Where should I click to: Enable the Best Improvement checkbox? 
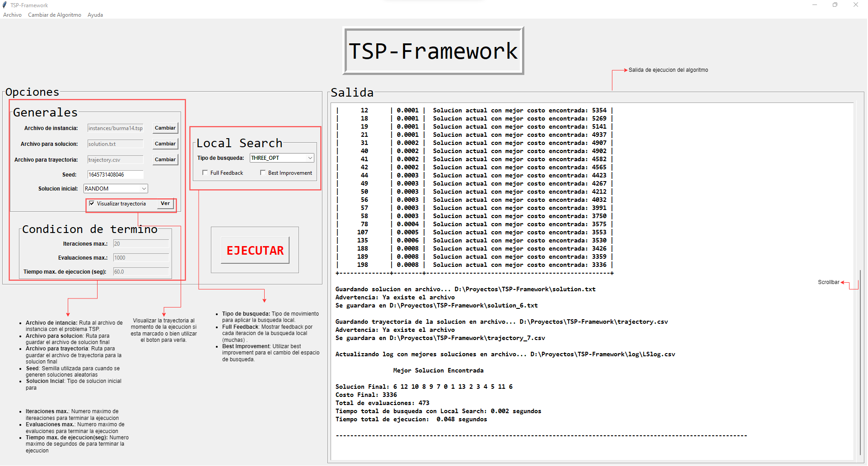263,173
